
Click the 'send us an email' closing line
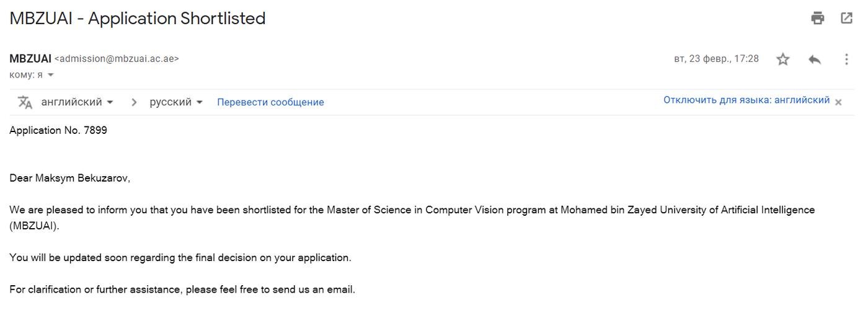coord(182,290)
